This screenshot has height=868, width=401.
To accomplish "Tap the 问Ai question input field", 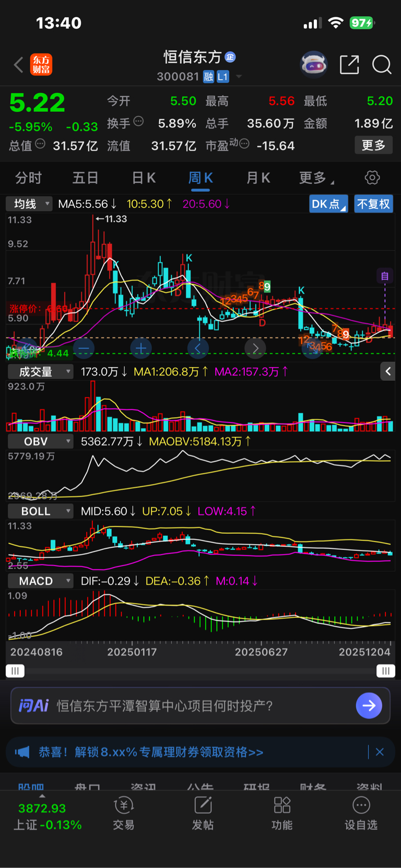I will tap(200, 706).
